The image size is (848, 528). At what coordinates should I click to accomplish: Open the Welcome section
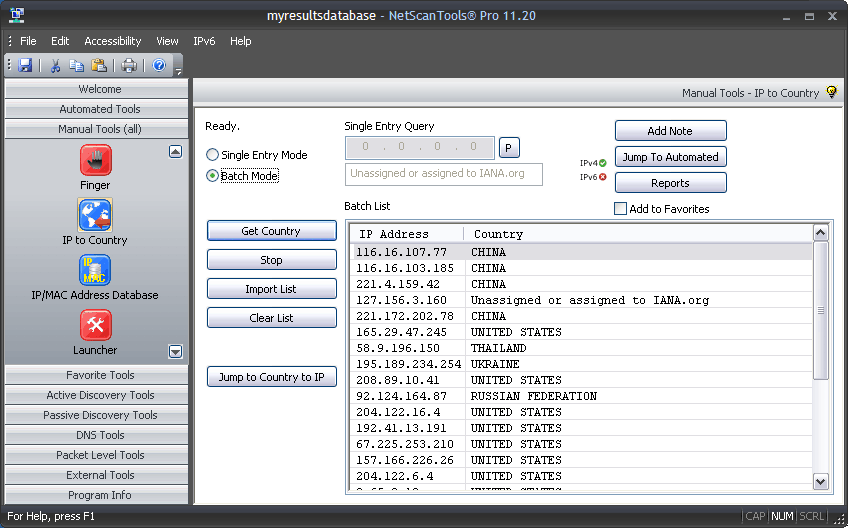(96, 89)
